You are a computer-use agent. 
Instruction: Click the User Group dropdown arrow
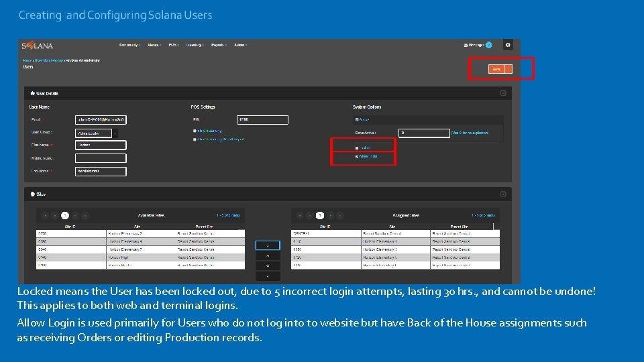tap(115, 133)
